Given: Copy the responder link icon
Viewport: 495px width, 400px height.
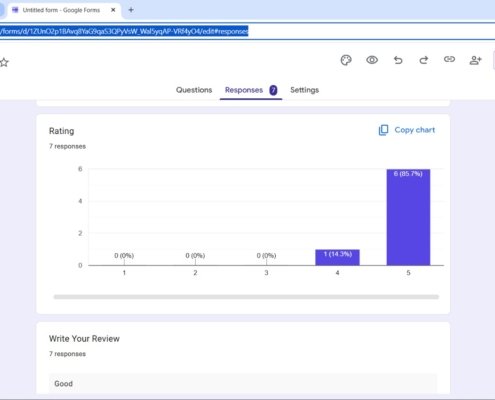Looking at the screenshot, I should coord(449,59).
